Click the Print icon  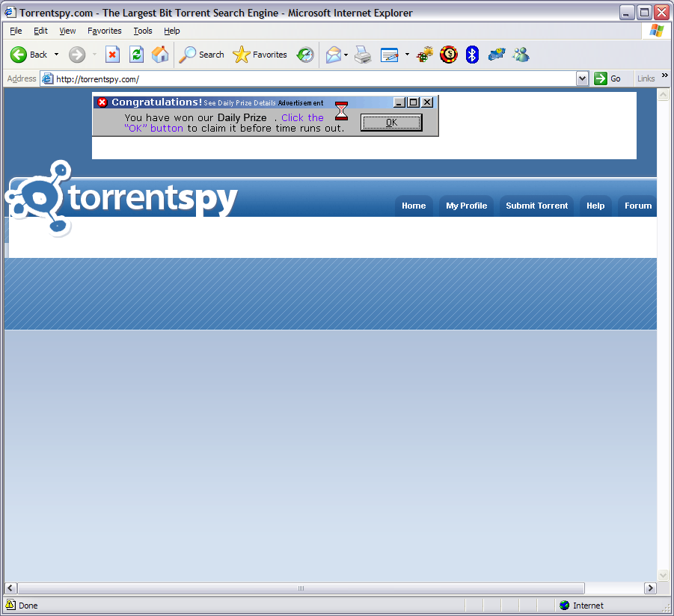coord(364,55)
